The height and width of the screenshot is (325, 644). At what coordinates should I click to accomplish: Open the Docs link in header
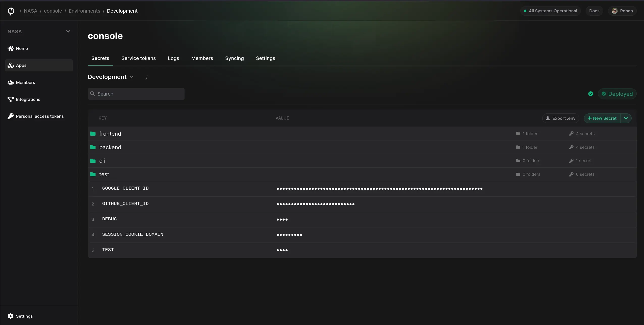click(x=594, y=11)
